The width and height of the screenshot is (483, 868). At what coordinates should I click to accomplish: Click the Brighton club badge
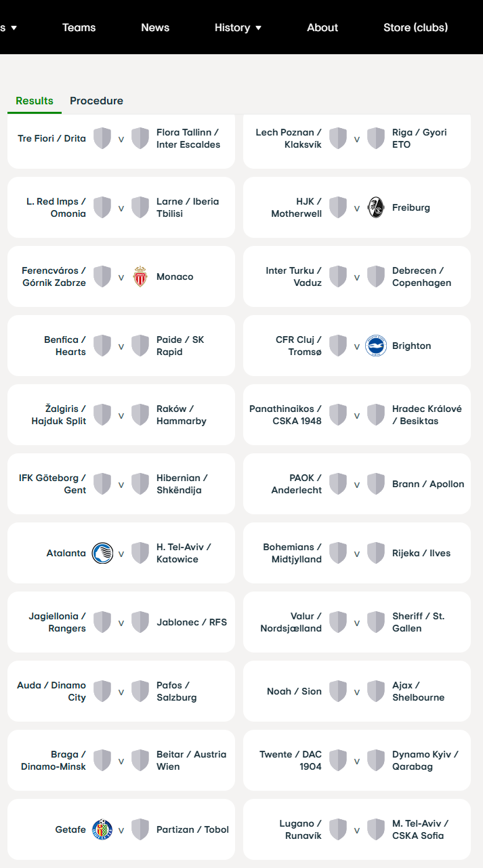point(376,346)
